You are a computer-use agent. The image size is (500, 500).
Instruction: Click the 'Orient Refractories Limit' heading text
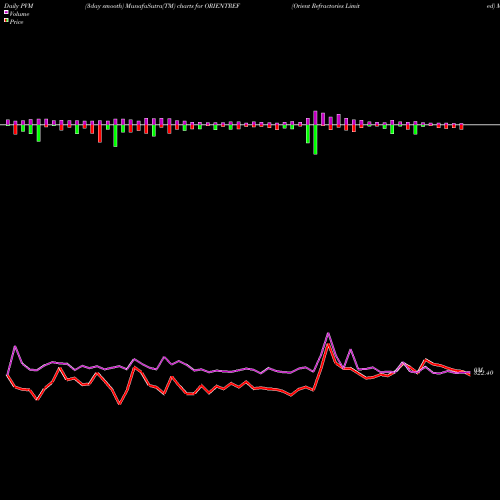tap(326, 6)
